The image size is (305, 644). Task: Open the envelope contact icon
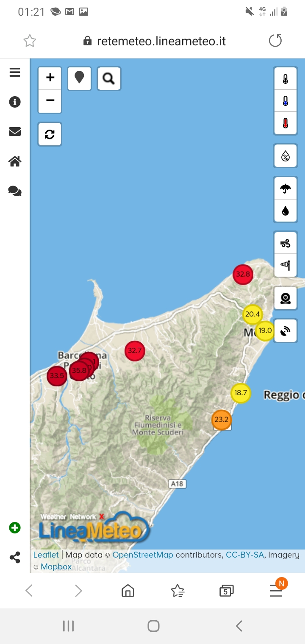[15, 132]
